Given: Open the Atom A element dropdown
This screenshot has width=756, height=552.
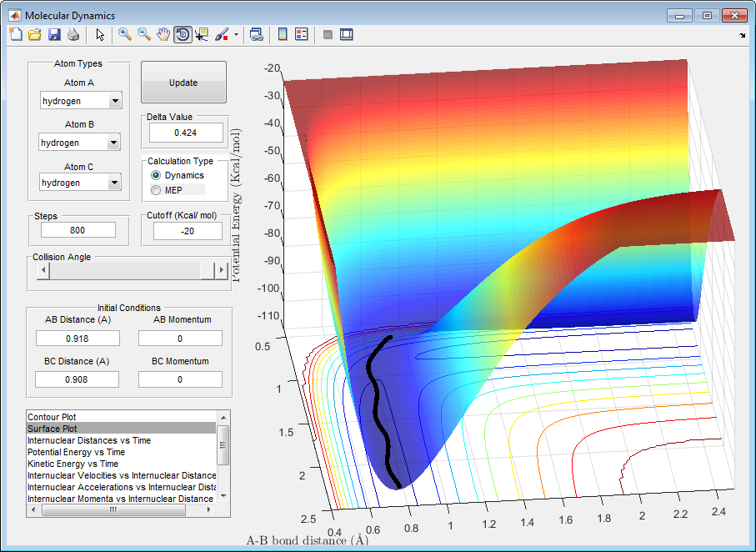Looking at the screenshot, I should click(115, 101).
